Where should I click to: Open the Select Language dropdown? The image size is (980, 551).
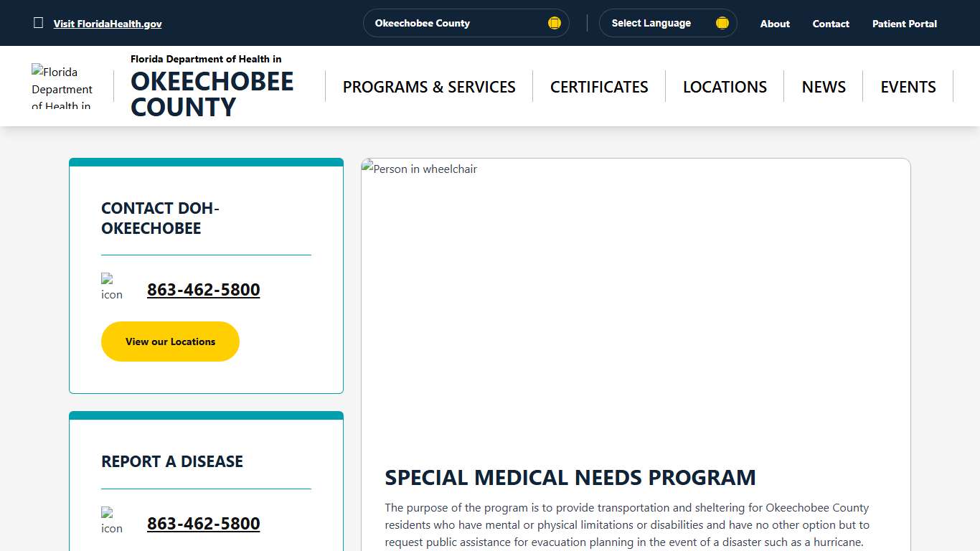(x=667, y=22)
